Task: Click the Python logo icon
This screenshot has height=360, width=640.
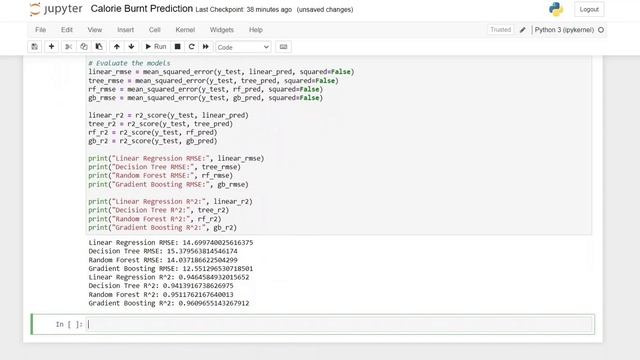Action: pyautogui.click(x=556, y=9)
